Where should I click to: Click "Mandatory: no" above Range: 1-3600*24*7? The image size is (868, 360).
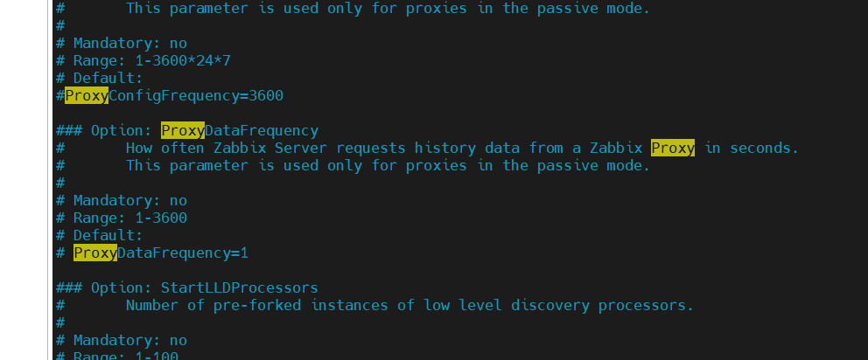121,43
